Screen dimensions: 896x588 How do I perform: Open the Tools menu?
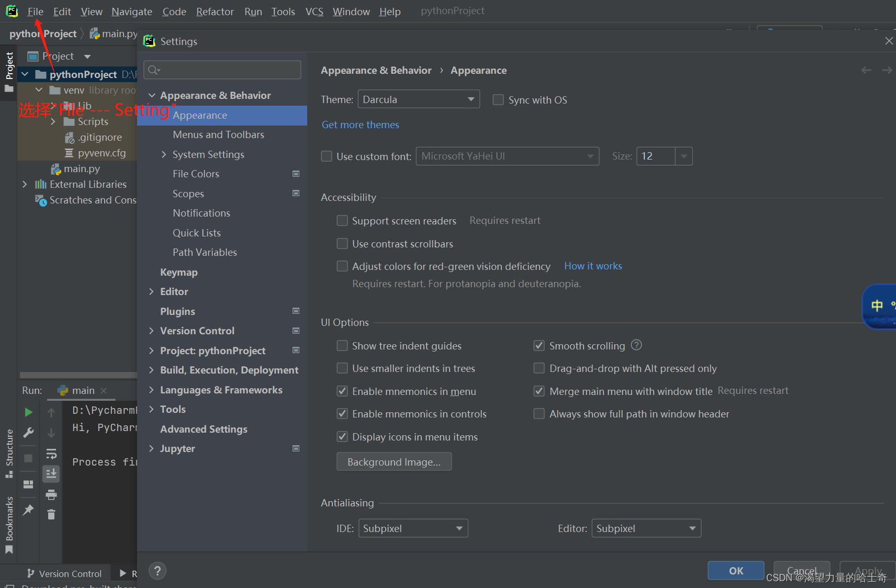(283, 12)
